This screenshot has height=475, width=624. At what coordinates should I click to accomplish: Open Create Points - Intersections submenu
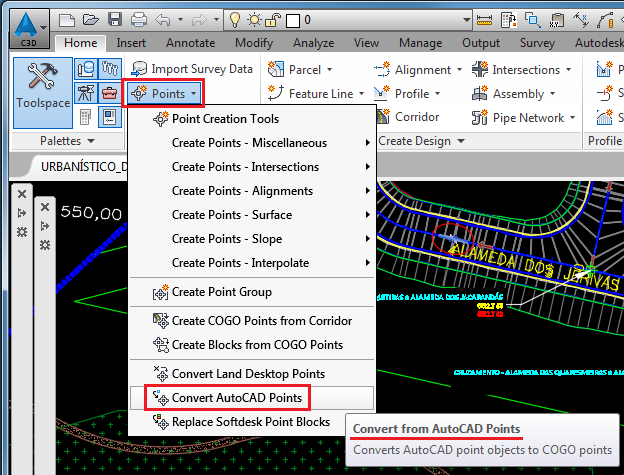coord(252,167)
